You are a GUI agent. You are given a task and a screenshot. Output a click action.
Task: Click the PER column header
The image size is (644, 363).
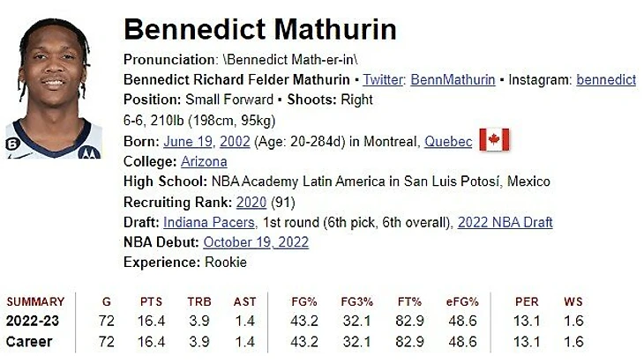(527, 302)
